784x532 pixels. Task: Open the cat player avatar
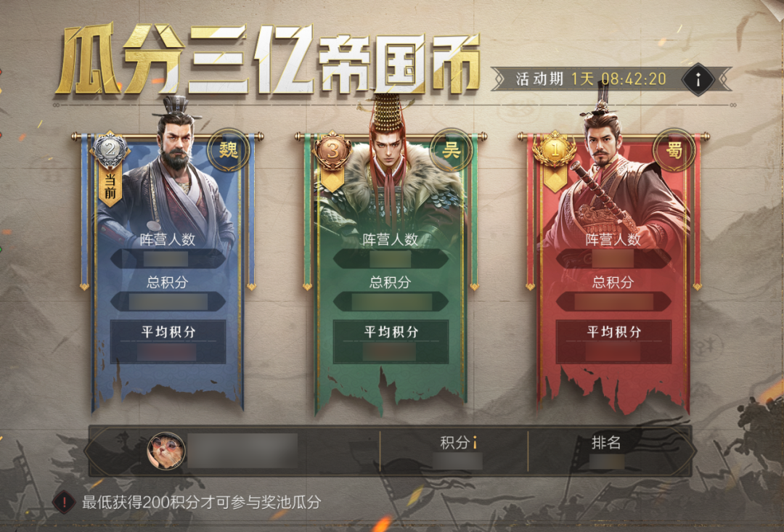(x=166, y=451)
